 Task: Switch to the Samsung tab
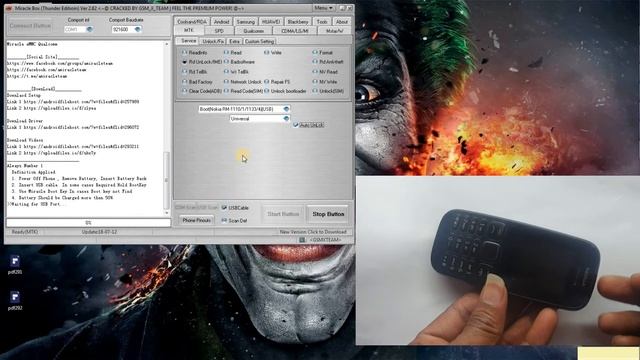pyautogui.click(x=246, y=22)
